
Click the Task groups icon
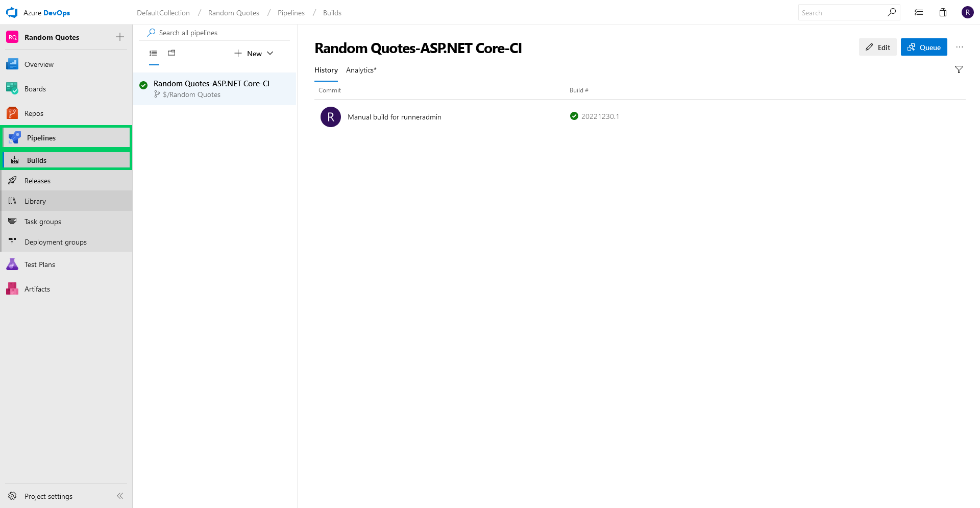point(12,221)
